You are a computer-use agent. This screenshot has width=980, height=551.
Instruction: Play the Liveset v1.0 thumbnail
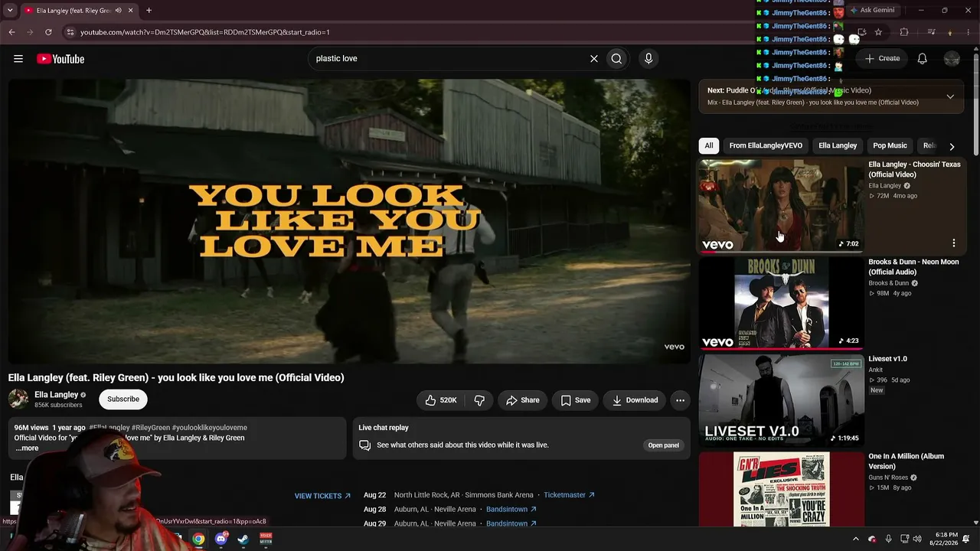click(781, 400)
